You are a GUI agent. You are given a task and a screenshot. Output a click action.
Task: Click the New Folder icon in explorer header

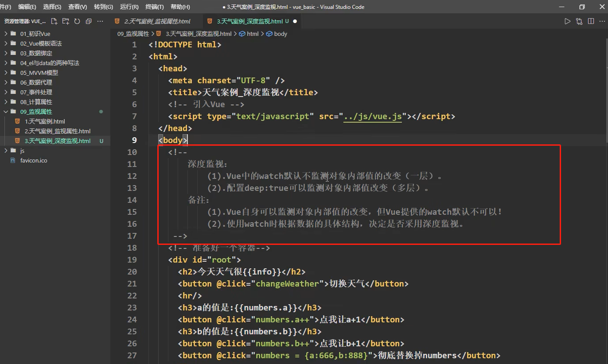click(66, 21)
